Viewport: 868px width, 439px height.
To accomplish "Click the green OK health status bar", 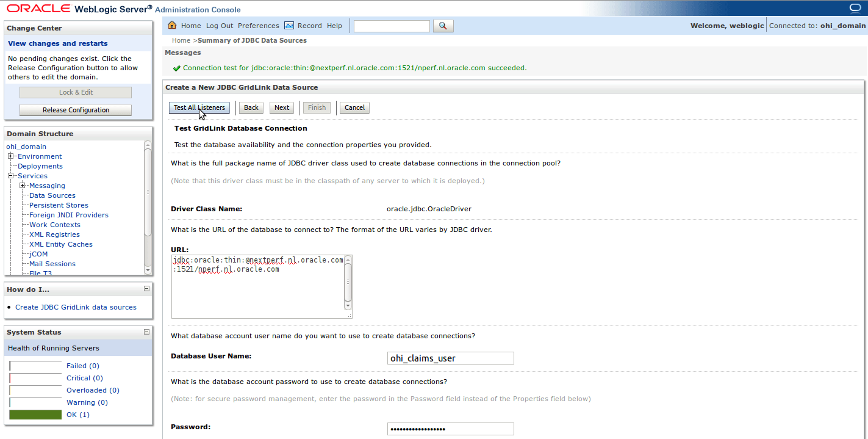I will coord(35,415).
